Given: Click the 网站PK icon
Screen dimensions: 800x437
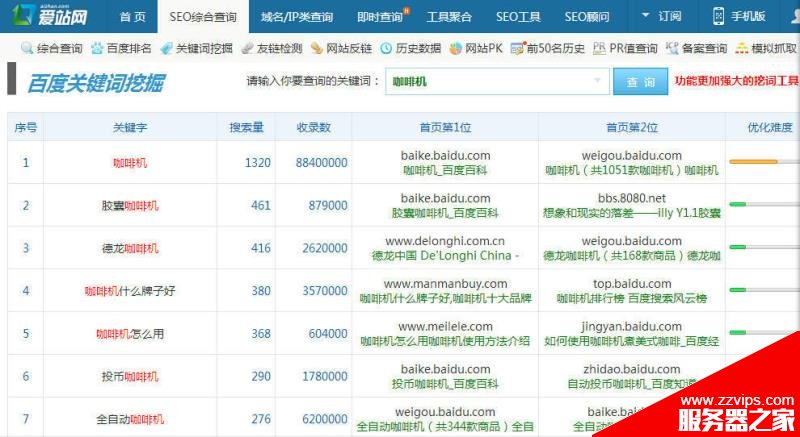Looking at the screenshot, I should 456,48.
